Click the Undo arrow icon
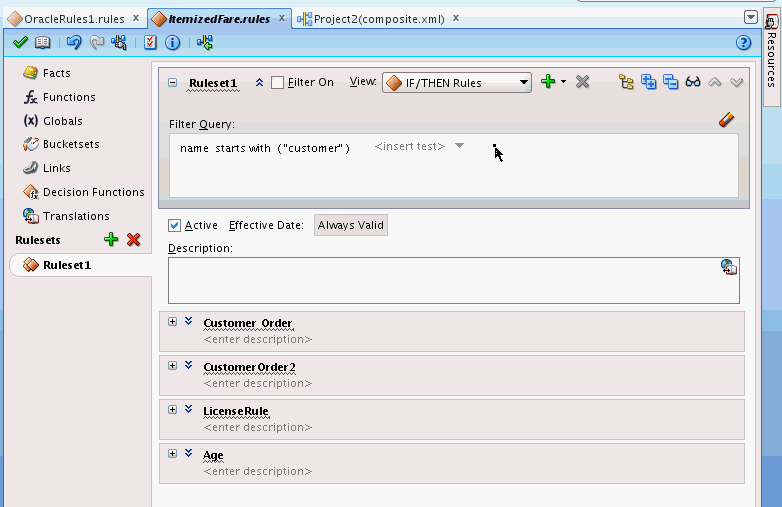The width and height of the screenshot is (782, 507). [74, 43]
